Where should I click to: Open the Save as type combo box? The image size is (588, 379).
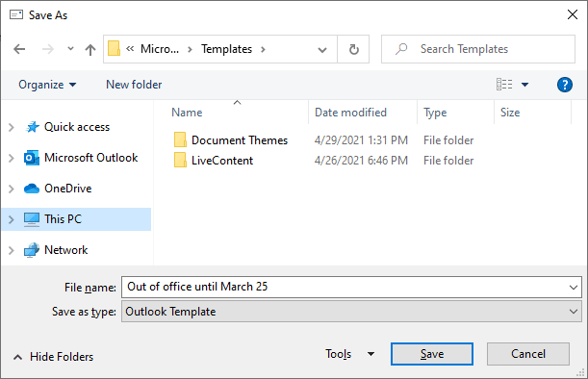(351, 312)
